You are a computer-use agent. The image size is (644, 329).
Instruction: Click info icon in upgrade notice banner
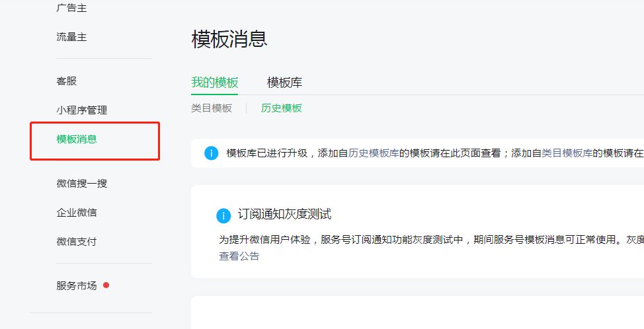coord(211,153)
